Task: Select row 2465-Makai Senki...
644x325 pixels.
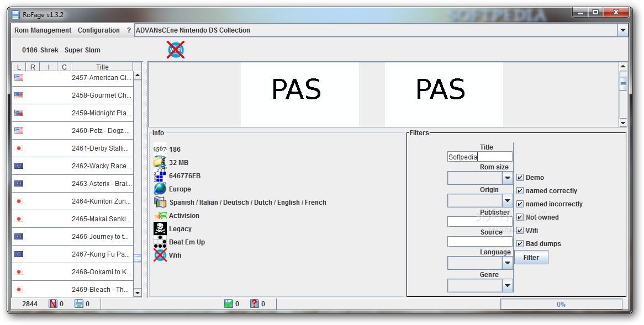Action: click(73, 219)
